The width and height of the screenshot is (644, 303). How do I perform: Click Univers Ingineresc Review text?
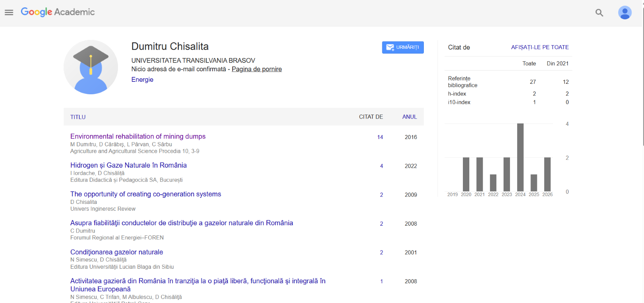[103, 209]
